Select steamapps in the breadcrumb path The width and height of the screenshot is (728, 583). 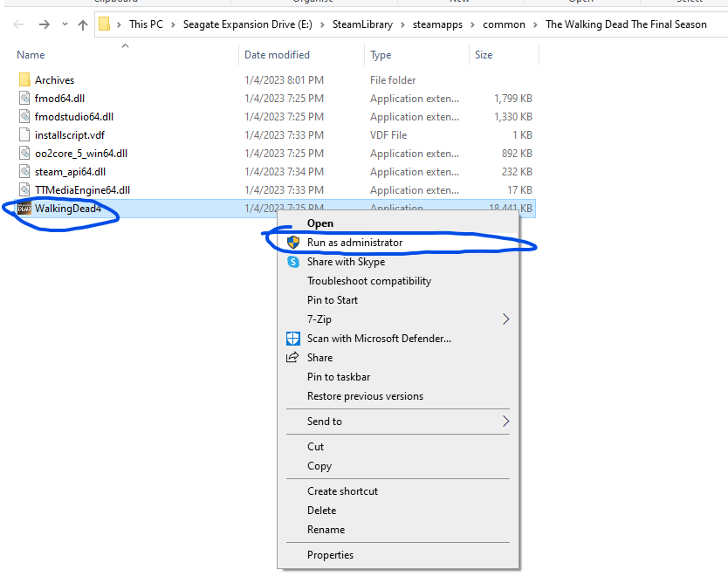[437, 24]
